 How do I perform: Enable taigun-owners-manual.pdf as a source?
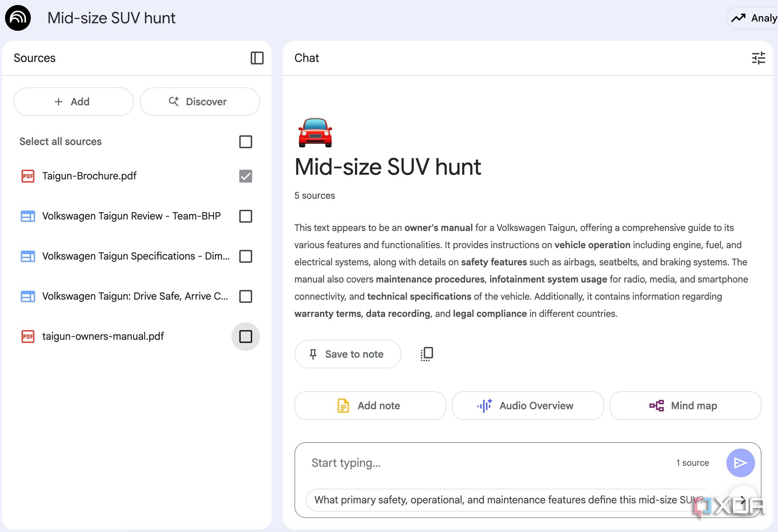tap(245, 337)
